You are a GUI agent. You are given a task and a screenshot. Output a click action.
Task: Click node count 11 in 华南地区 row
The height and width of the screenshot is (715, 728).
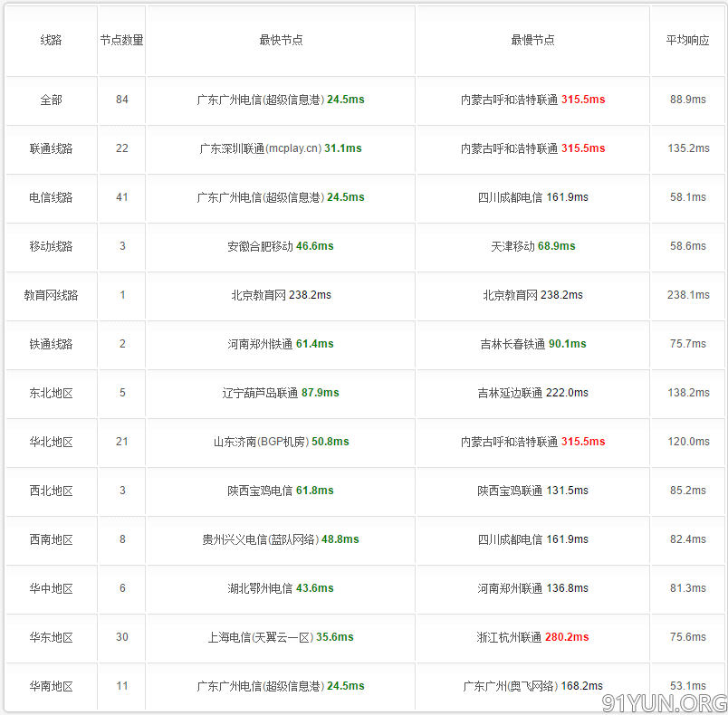click(122, 686)
